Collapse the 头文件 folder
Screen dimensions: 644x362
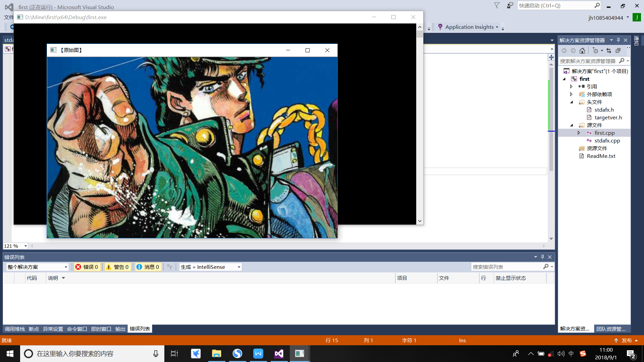coord(572,102)
